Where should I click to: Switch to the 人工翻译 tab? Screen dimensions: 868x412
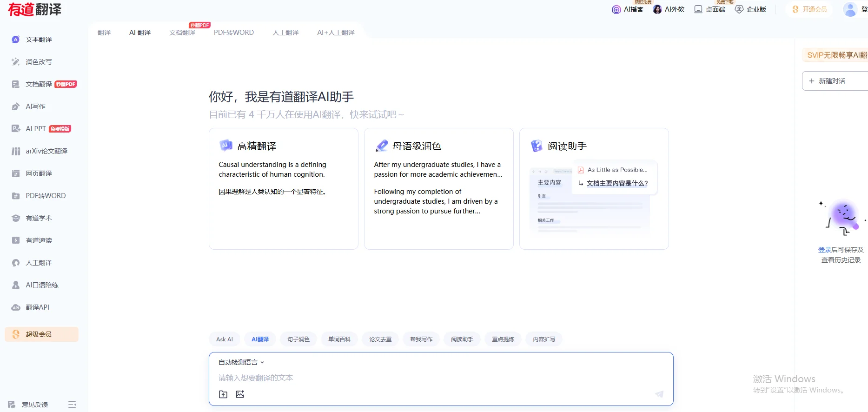285,33
